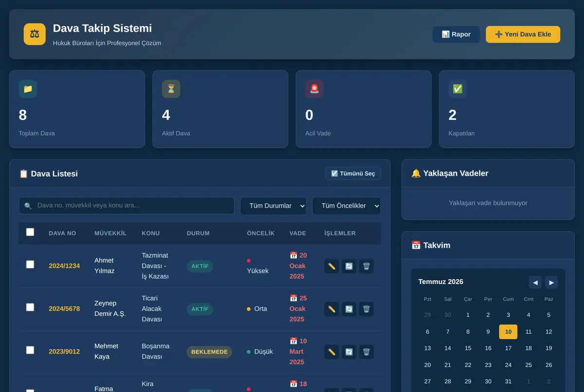Click the siren icon on Acil Vade card

click(x=314, y=89)
